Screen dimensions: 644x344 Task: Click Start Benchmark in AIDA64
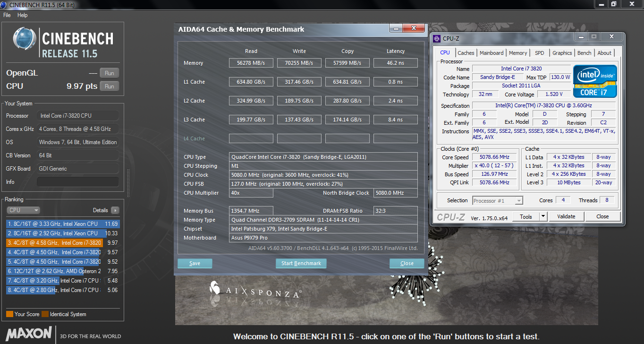301,263
